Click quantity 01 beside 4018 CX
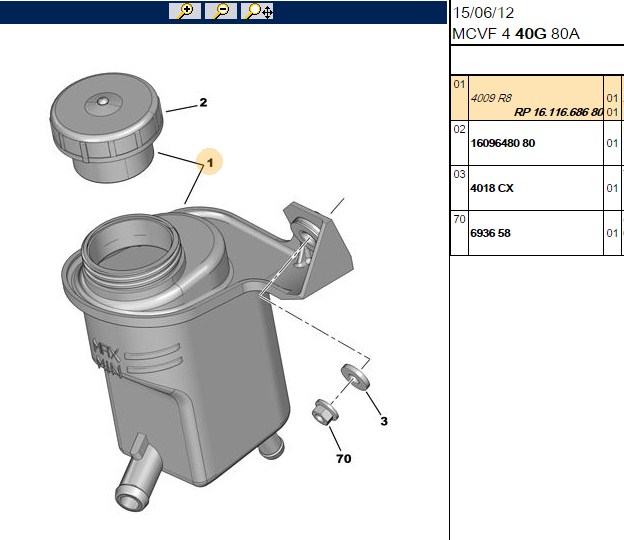This screenshot has width=624, height=540. point(612,188)
